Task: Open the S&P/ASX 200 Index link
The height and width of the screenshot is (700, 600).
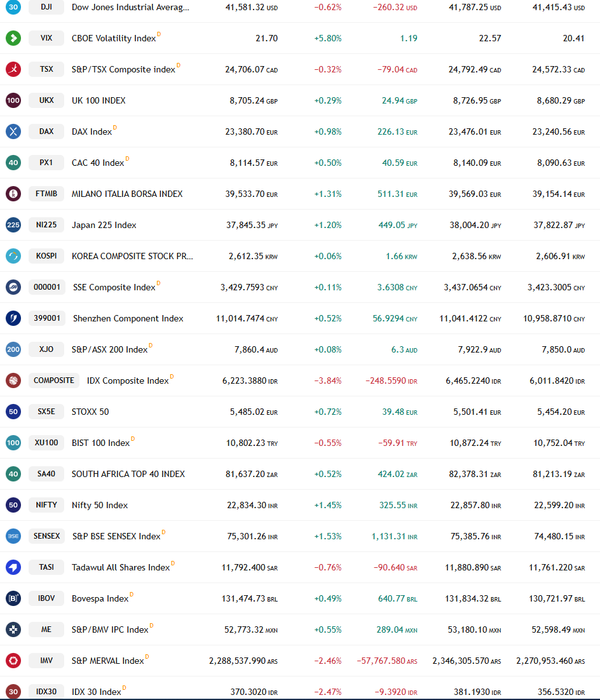Action: point(109,349)
